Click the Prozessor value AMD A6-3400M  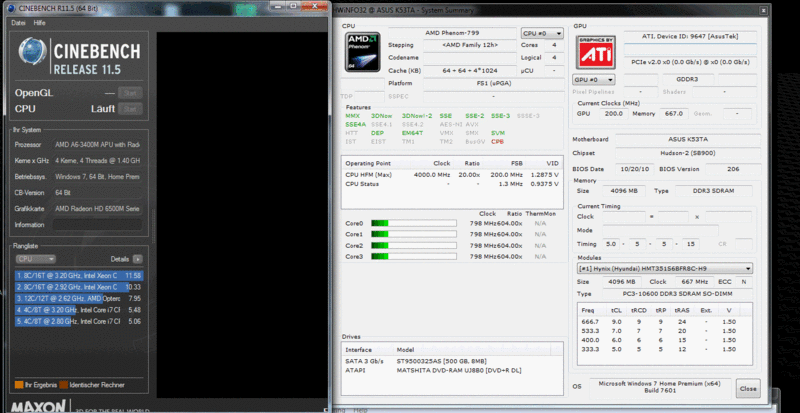[x=97, y=144]
